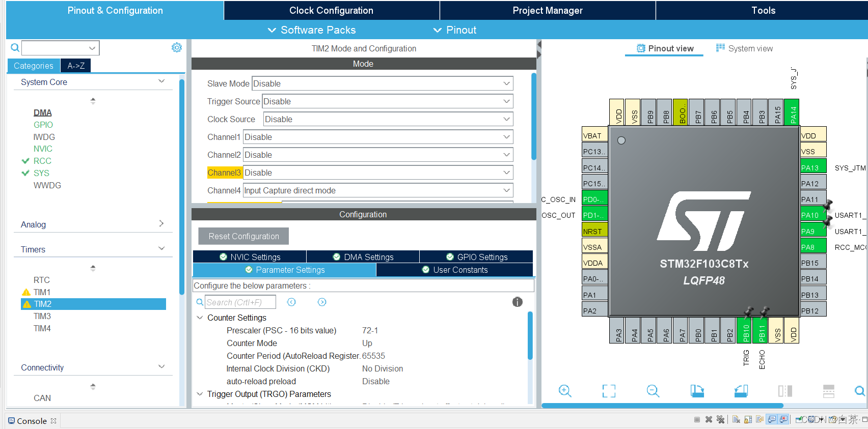Viewport: 868px width, 429px height.
Task: Switch to Clock Configuration tab
Action: [332, 10]
